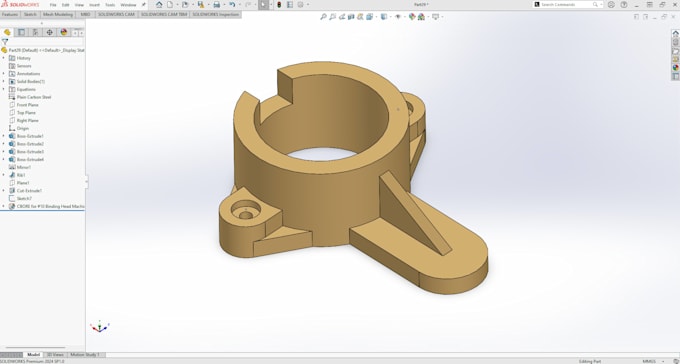Click the Save icon in top toolbar
Screen dimensions: 680x364
coord(200,5)
